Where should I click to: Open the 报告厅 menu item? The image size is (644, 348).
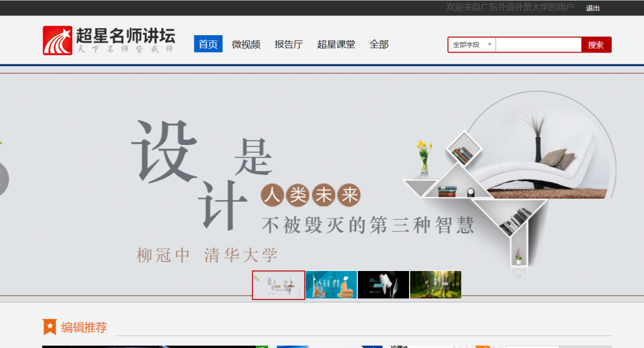(289, 44)
